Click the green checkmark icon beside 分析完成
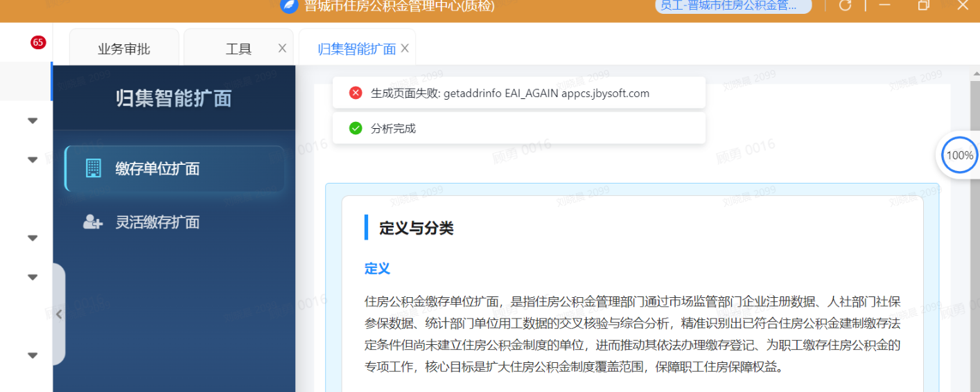The width and height of the screenshot is (980, 392). (356, 128)
